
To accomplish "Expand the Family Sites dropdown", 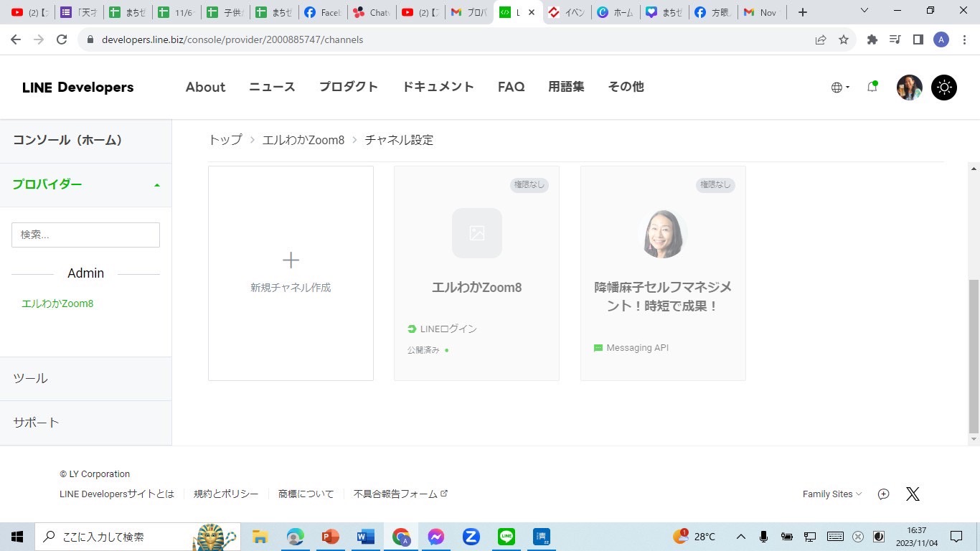I will tap(832, 494).
